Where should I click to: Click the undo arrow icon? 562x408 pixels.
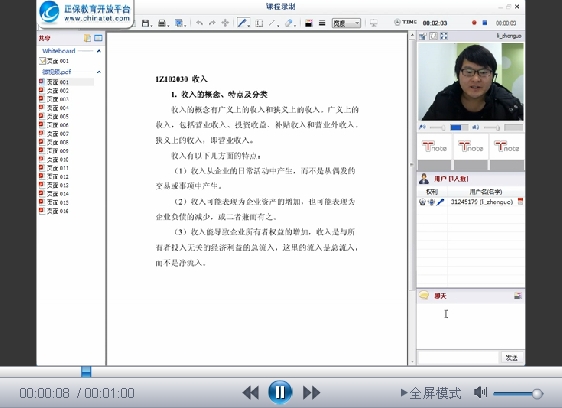tap(199, 23)
